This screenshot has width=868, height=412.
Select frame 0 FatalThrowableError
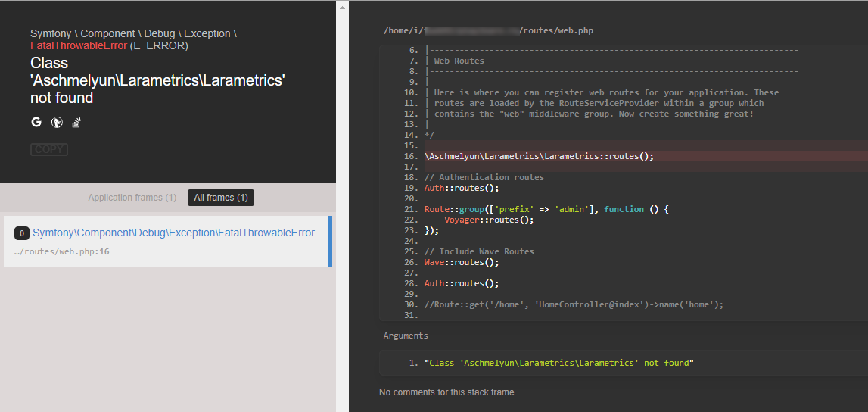tap(168, 242)
